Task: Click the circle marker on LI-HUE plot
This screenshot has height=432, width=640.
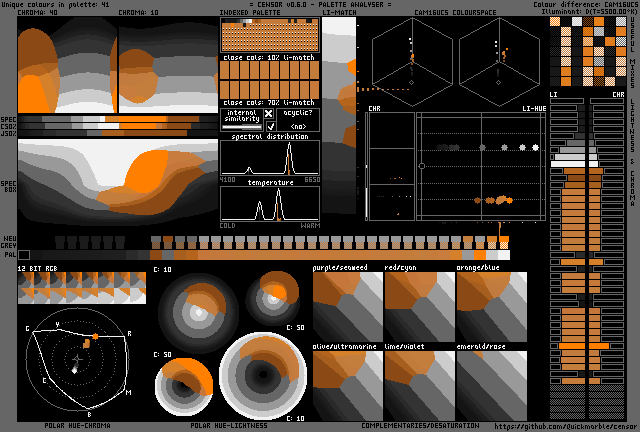Action: coord(422,165)
